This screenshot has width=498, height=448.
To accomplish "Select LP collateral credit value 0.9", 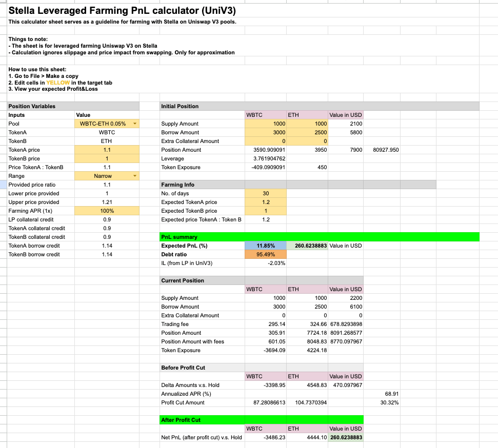I will pyautogui.click(x=107, y=220).
